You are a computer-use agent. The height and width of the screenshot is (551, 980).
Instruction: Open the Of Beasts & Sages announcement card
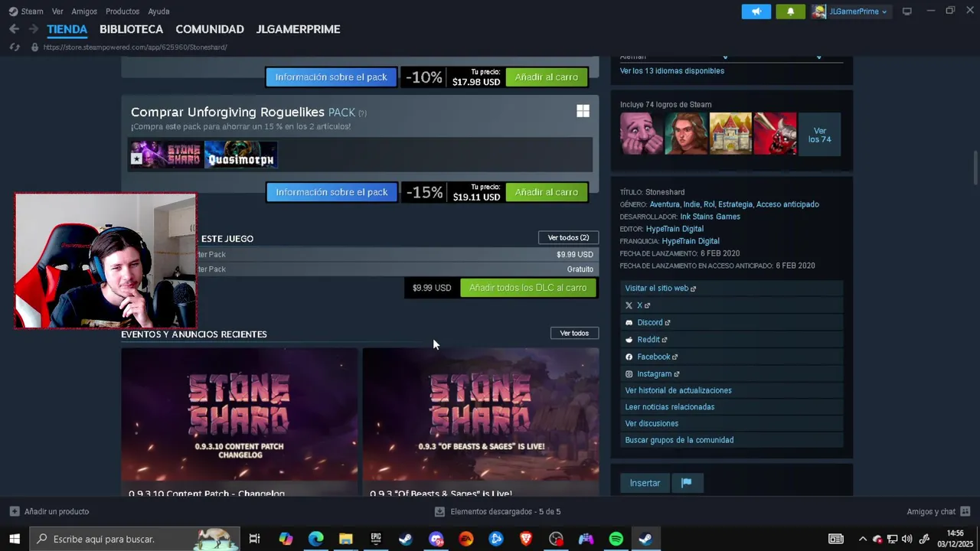pyautogui.click(x=481, y=422)
